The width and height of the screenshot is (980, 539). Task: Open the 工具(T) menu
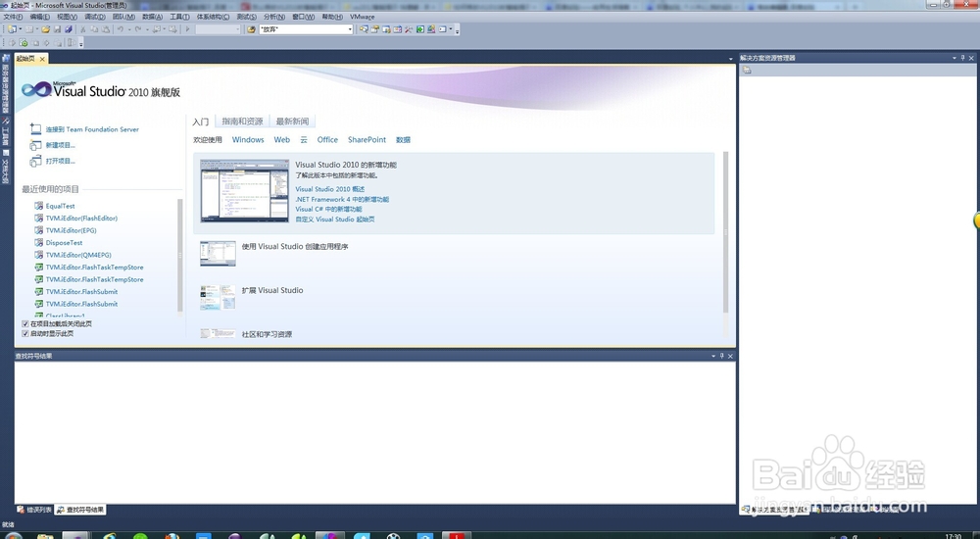179,17
